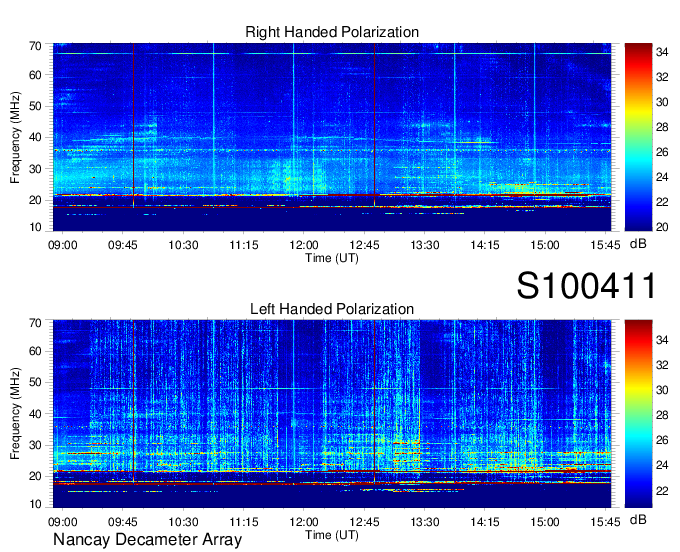Click the 11:15 time tick of top plot
The image size is (680, 552).
click(x=244, y=245)
